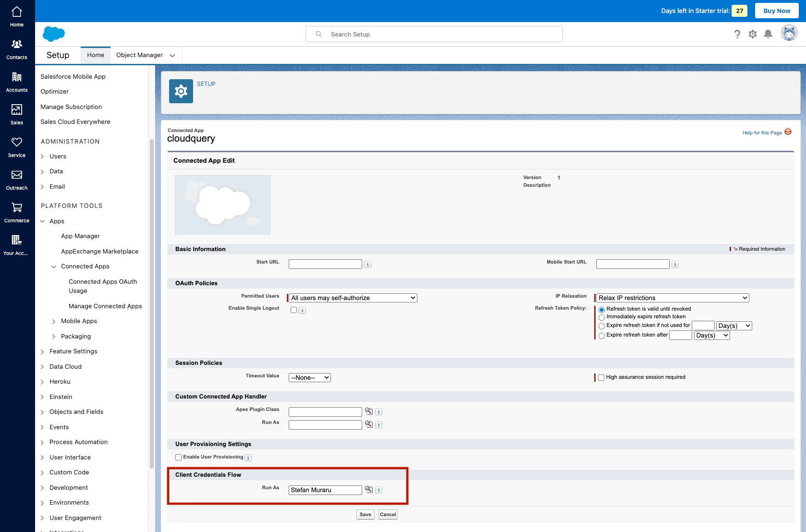
Task: Switch to the Home tab
Action: click(x=96, y=55)
